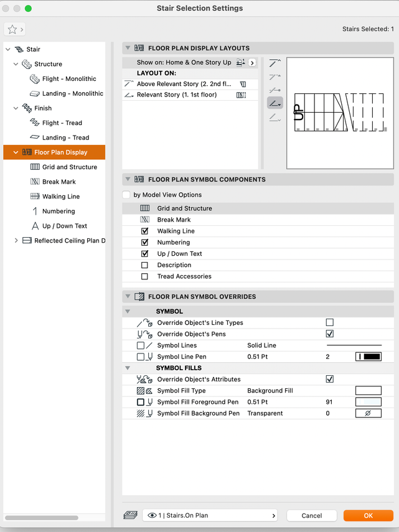
Task: Click the Break Mark component icon
Action: pos(144,220)
